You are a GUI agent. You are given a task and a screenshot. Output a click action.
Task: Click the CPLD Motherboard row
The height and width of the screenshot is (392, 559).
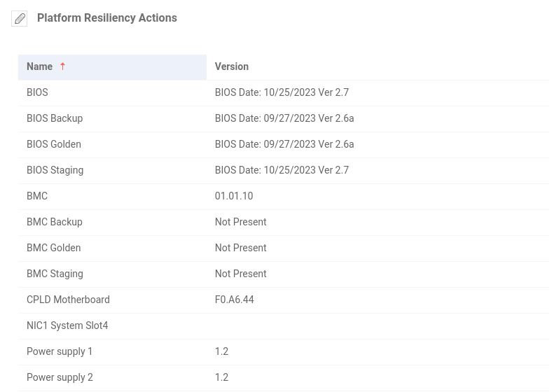coord(68,300)
